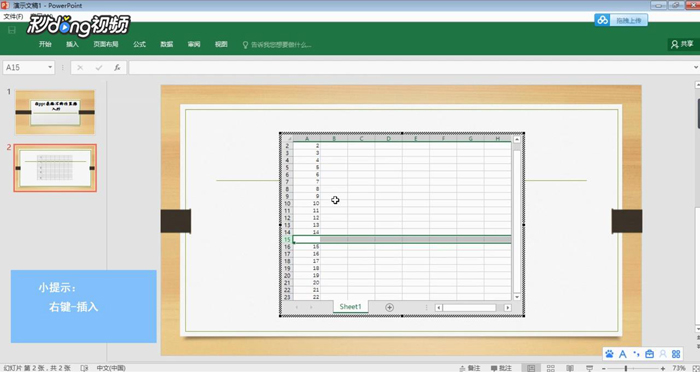Expand the Name Box dropdown showing A15
This screenshot has width=700, height=372.
pyautogui.click(x=50, y=67)
